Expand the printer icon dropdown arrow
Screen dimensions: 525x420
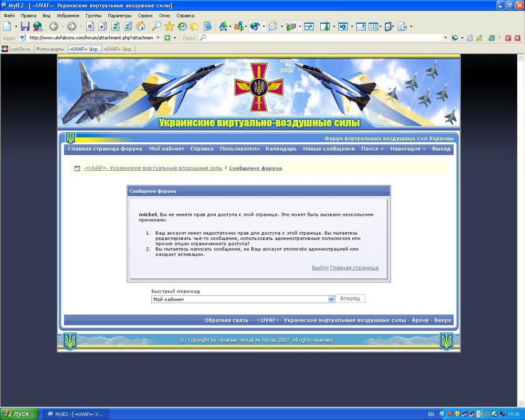[300, 26]
